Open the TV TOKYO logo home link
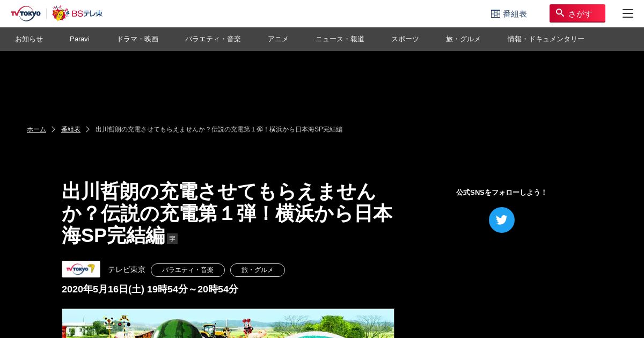This screenshot has width=644, height=338. (26, 13)
